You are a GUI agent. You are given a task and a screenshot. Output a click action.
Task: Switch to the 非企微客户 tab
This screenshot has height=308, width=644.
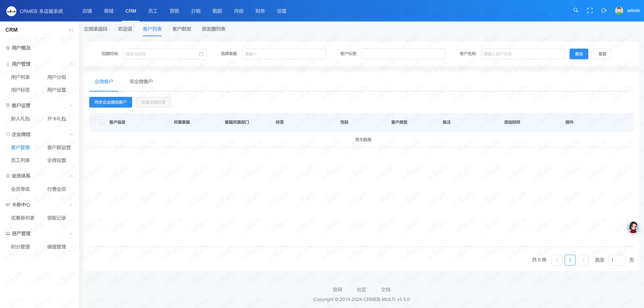click(x=141, y=81)
